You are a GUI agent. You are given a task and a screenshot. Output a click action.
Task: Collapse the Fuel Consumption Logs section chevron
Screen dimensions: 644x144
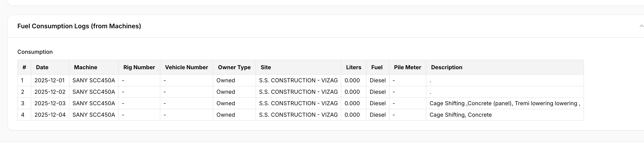[641, 26]
